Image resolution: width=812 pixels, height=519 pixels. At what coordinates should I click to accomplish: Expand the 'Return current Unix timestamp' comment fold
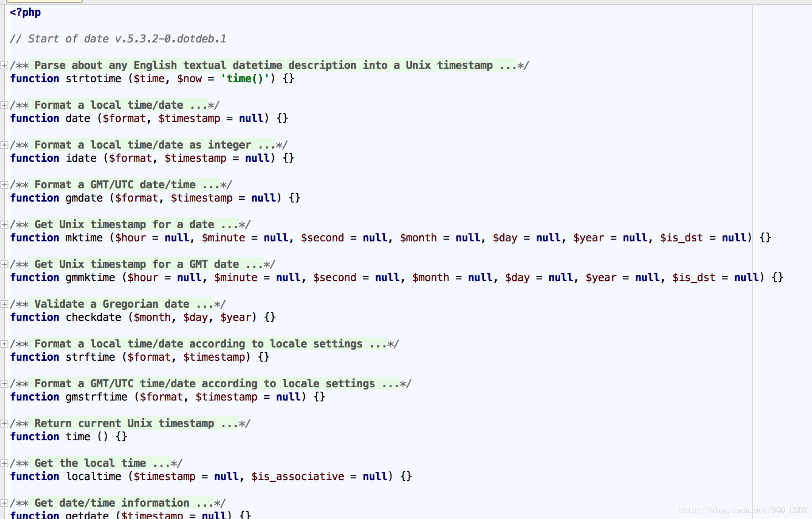click(4, 424)
